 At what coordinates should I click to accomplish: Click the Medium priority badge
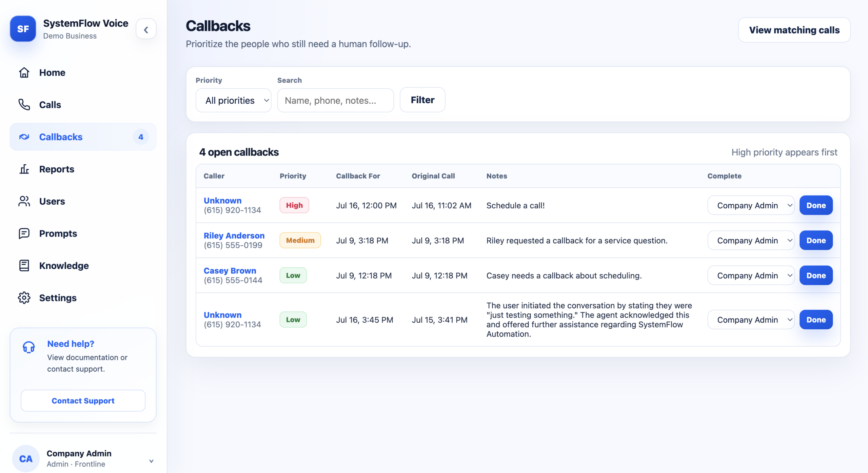coord(300,241)
